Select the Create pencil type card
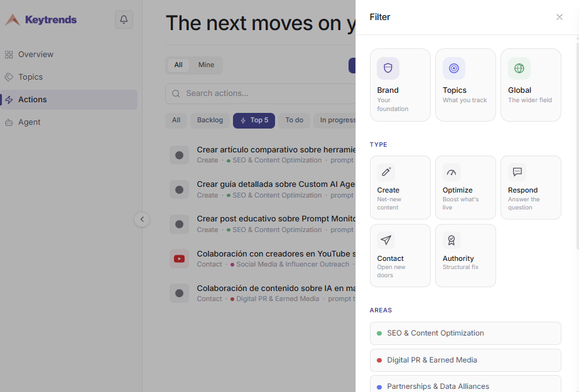This screenshot has width=579, height=392. [400, 188]
